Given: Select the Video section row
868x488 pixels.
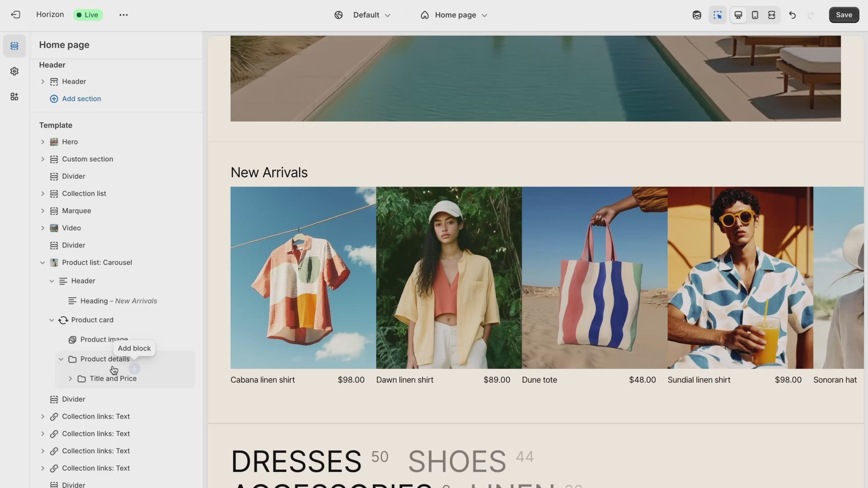Looking at the screenshot, I should coord(117,228).
